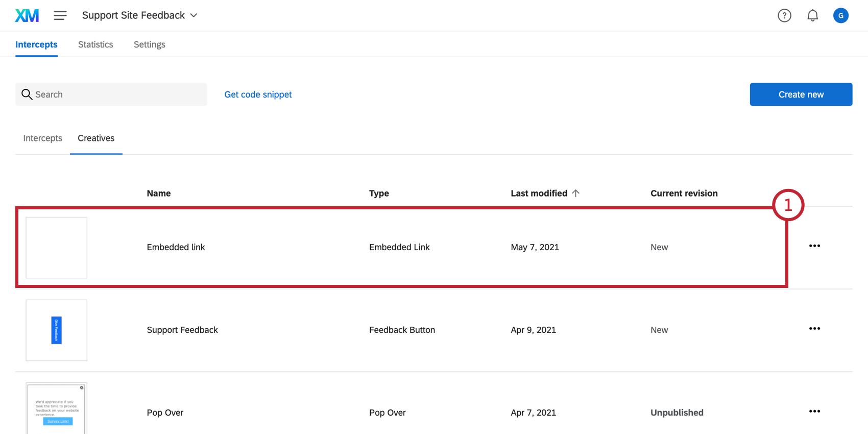Select the Support Feedback creative thumbnail

[x=57, y=330]
